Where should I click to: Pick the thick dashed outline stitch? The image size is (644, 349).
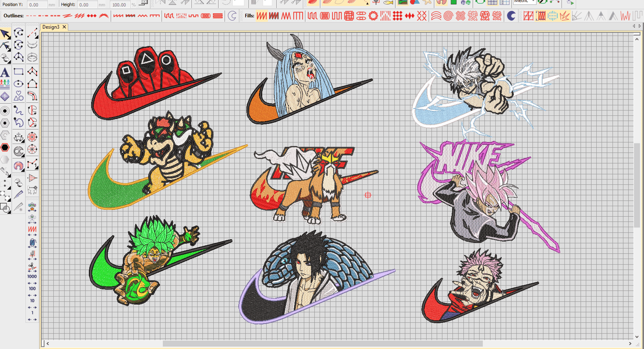point(55,16)
